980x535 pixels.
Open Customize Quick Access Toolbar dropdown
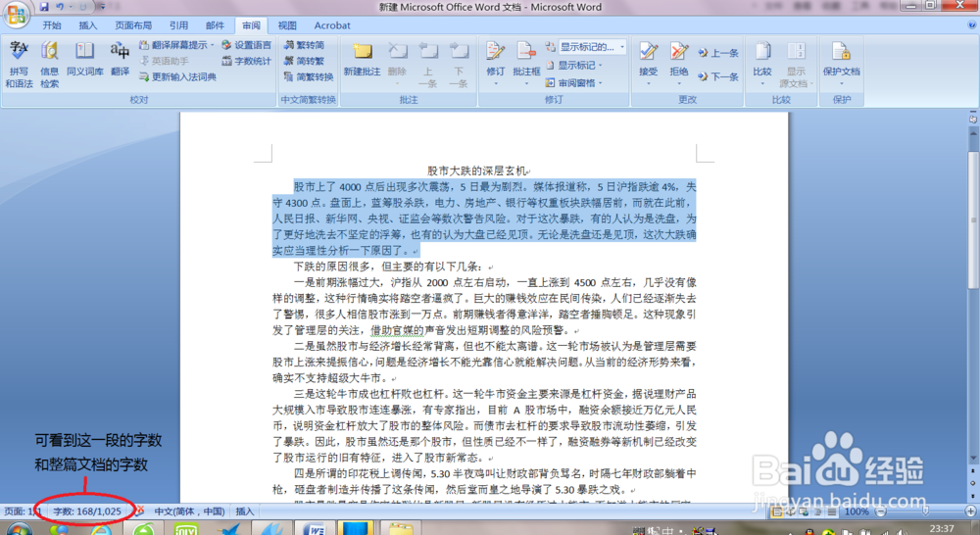pyautogui.click(x=102, y=7)
